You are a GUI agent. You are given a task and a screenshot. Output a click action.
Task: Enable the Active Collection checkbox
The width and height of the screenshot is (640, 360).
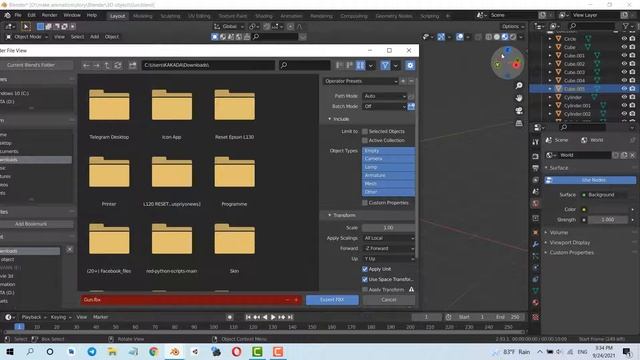point(365,140)
